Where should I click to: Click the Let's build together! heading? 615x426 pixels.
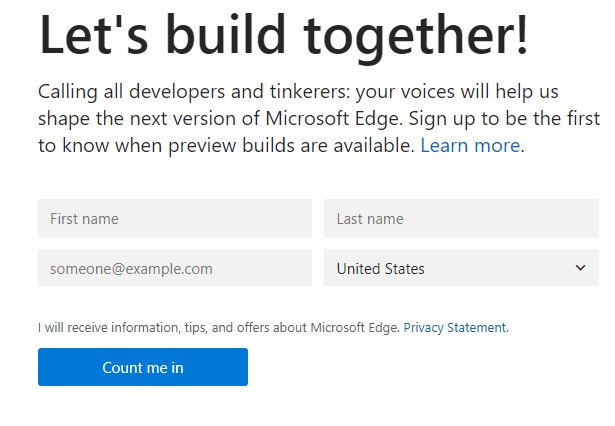pyautogui.click(x=284, y=36)
